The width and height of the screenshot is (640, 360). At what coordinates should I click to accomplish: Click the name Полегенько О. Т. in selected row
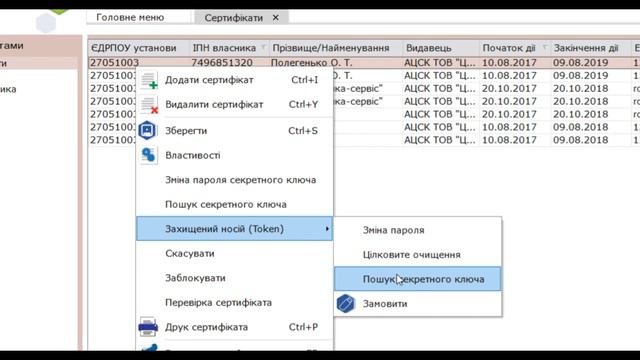[311, 63]
